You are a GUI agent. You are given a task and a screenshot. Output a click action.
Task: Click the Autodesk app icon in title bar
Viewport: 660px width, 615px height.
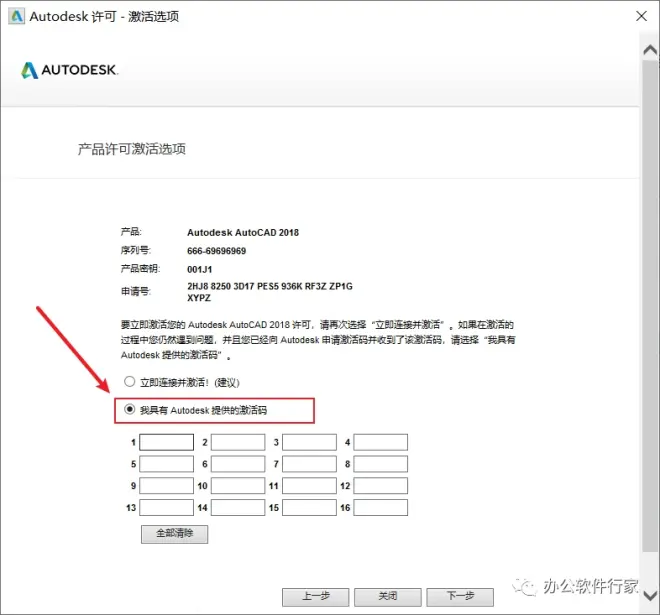15,17
